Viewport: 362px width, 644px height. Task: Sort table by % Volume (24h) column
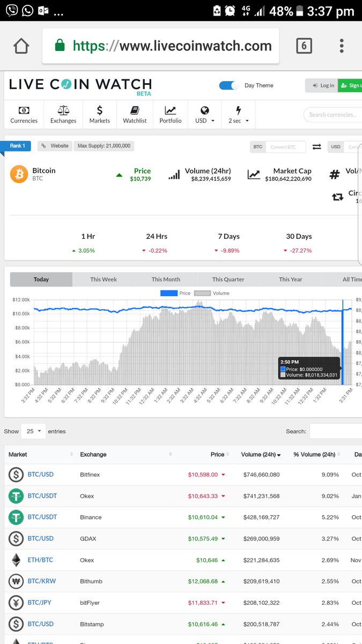click(x=316, y=455)
